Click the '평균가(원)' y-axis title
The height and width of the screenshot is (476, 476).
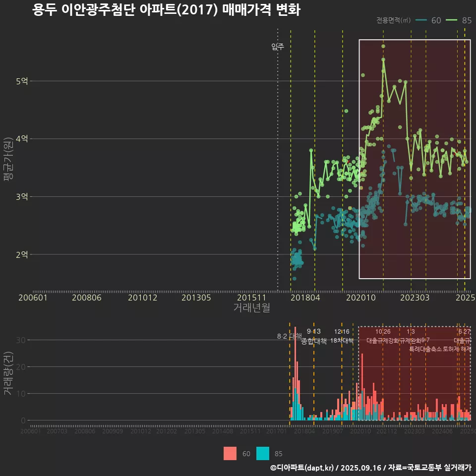[8, 159]
